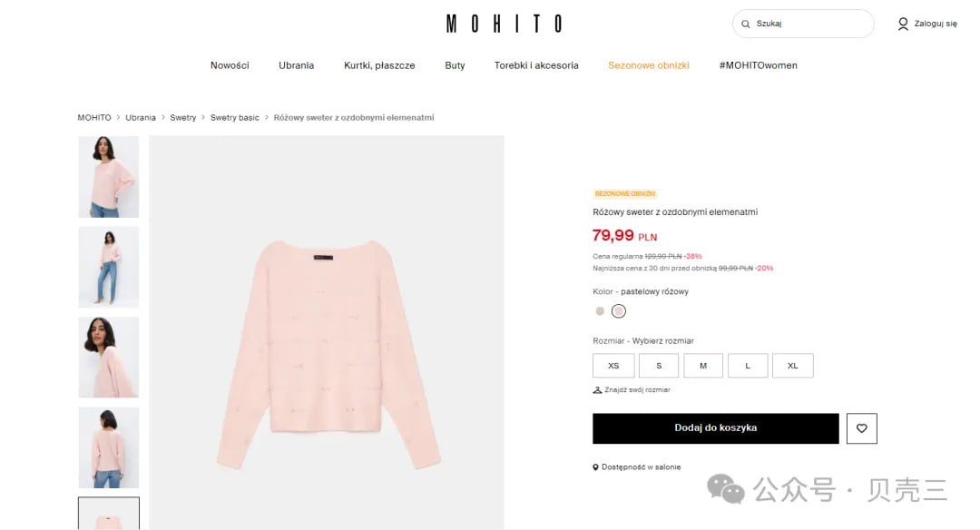
Task: Click Dodaj do koszyka button
Action: point(716,428)
